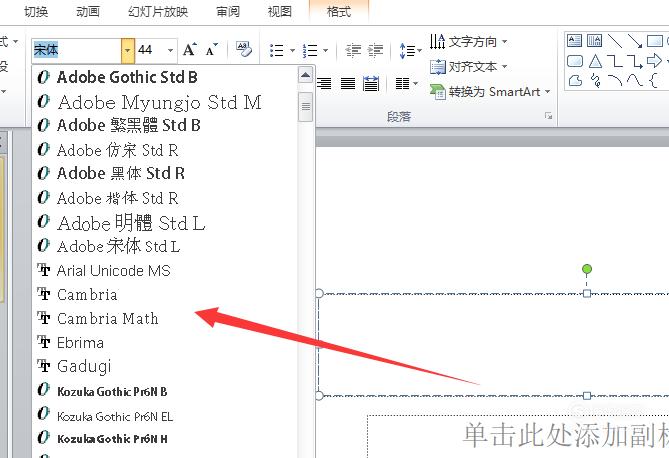This screenshot has width=669, height=458.
Task: Choose the Adobe 宋体 Std L font
Action: pos(165,246)
